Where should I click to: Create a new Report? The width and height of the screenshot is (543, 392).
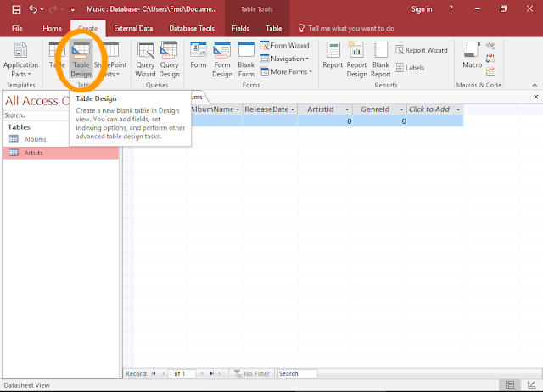point(333,55)
